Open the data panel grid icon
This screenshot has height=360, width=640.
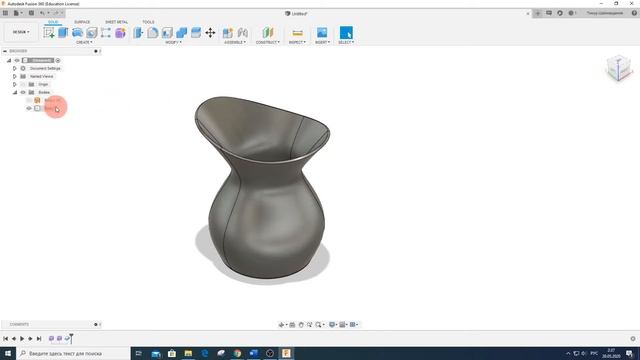coord(5,13)
